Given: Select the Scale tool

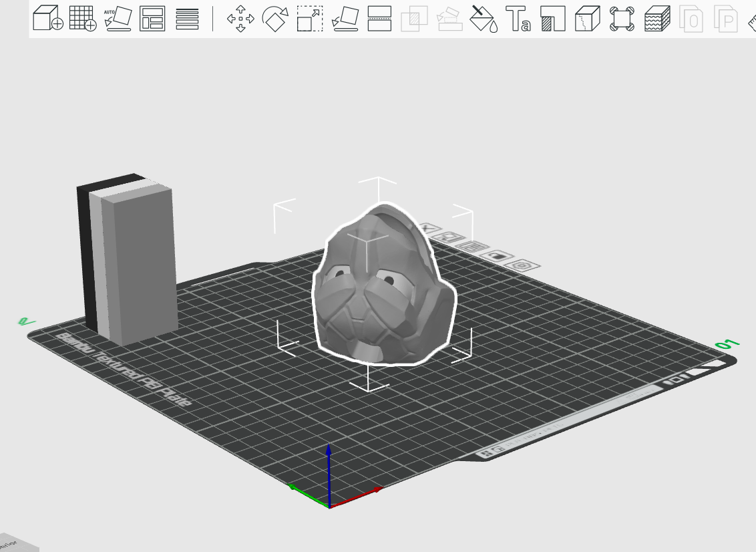Looking at the screenshot, I should pos(310,18).
